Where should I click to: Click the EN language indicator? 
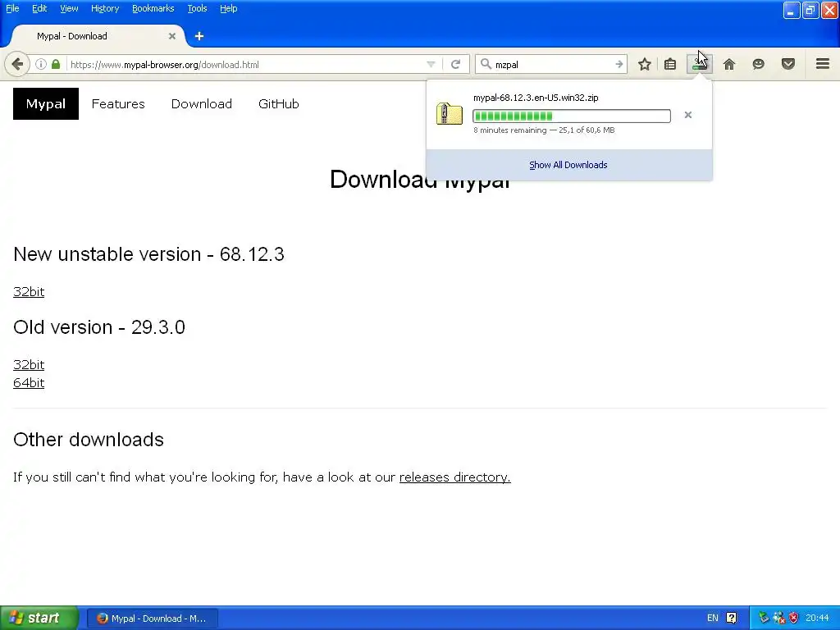click(713, 618)
